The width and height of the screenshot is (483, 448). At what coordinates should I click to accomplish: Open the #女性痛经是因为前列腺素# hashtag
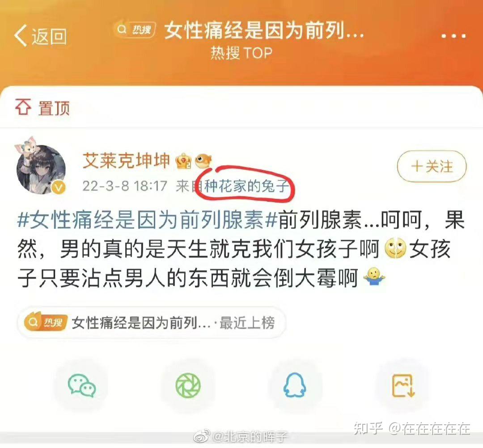(148, 220)
